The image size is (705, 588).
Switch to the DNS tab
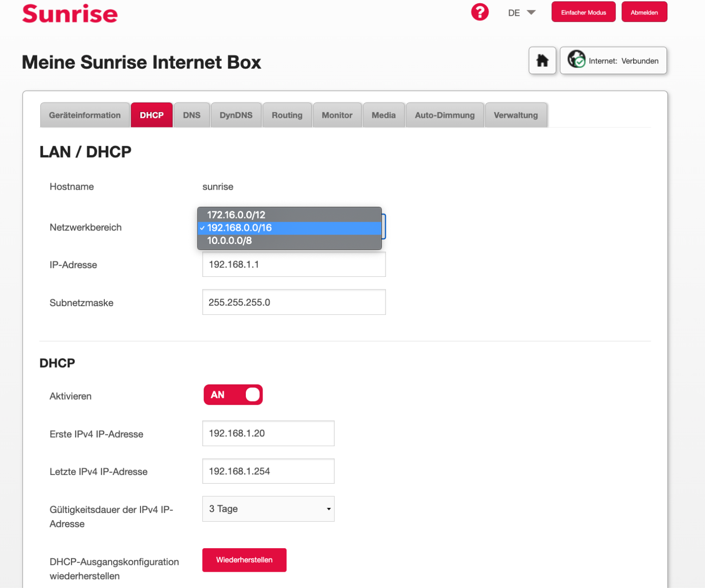coord(192,115)
